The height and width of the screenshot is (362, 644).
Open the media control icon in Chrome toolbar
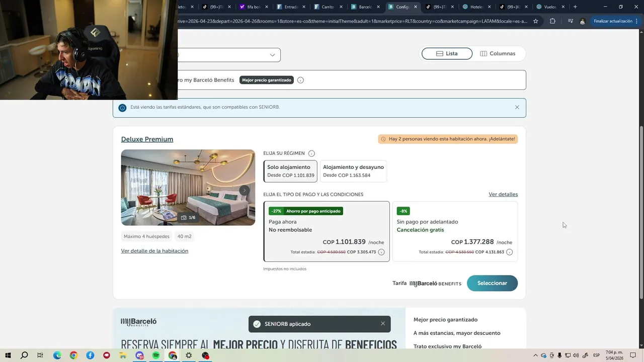tap(570, 21)
